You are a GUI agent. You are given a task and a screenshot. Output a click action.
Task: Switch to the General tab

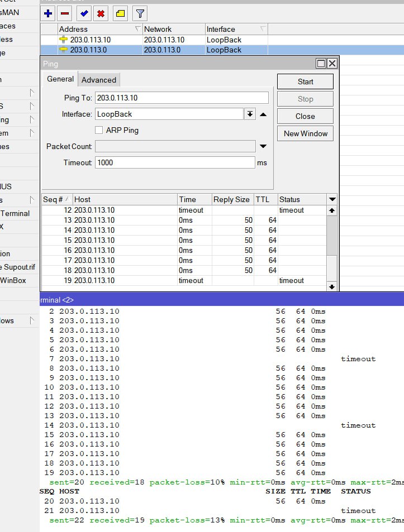click(60, 79)
